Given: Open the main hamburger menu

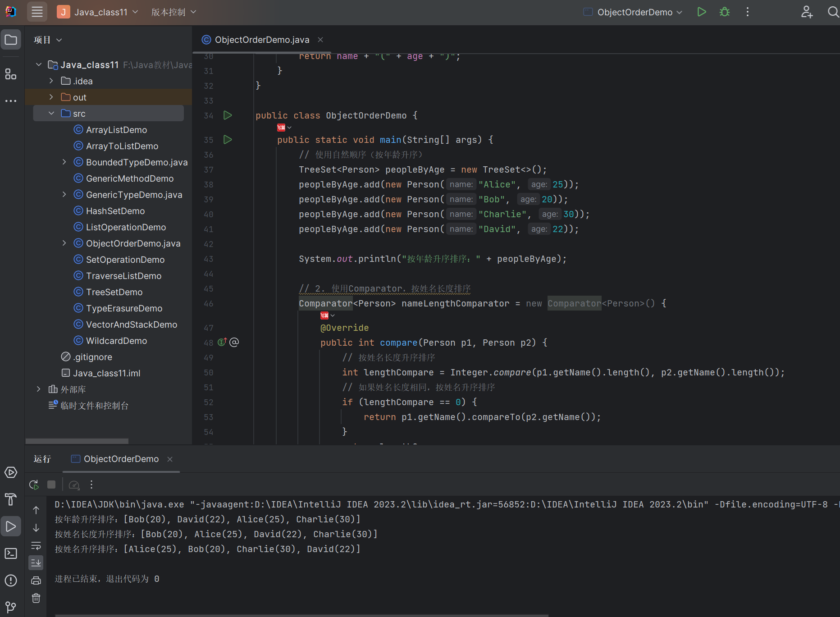Looking at the screenshot, I should 37,12.
